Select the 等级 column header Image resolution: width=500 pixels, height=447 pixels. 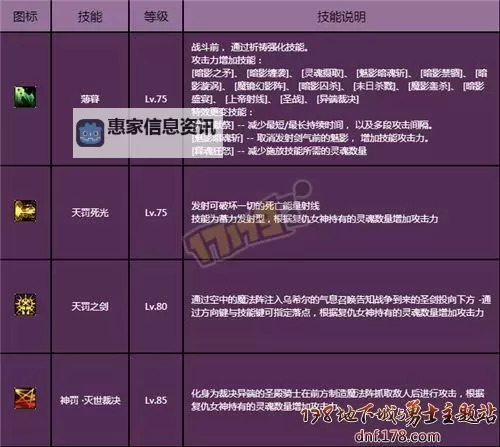point(156,16)
